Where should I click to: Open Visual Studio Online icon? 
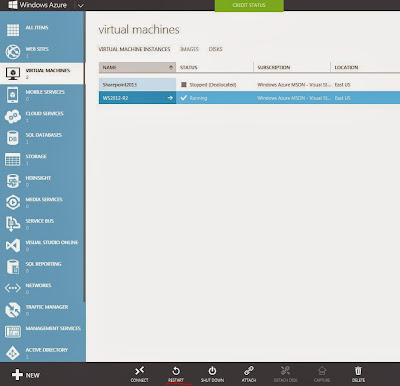click(x=13, y=245)
